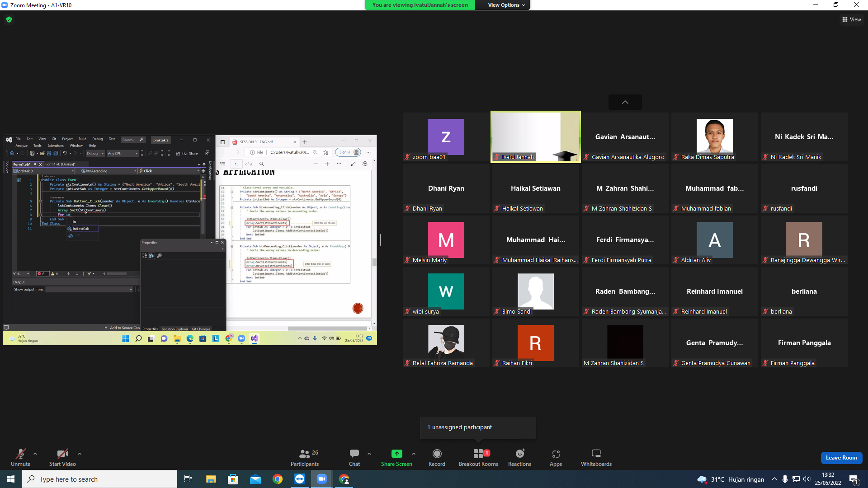The height and width of the screenshot is (488, 868).
Task: Click Live Share in Visual Studio
Action: [x=187, y=154]
